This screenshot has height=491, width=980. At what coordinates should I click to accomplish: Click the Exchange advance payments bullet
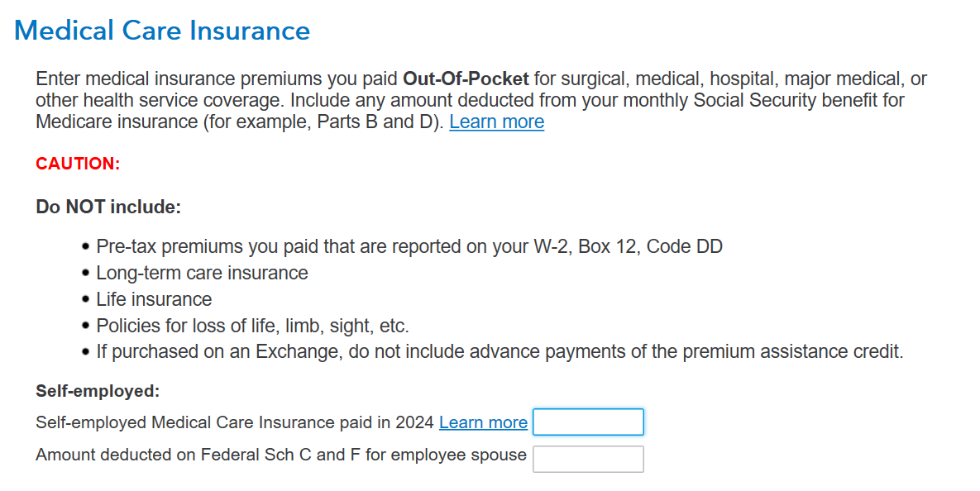click(x=500, y=352)
